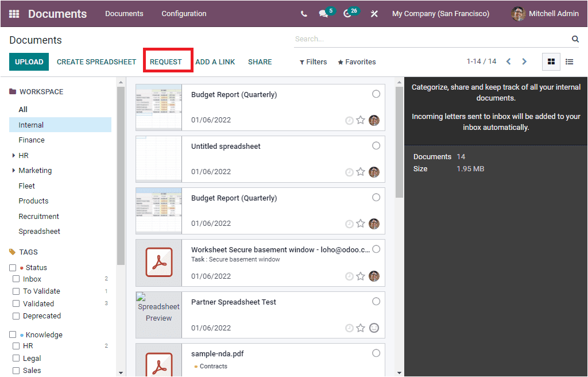Check the To Validate tag checkbox
The image size is (588, 377).
(x=16, y=291)
